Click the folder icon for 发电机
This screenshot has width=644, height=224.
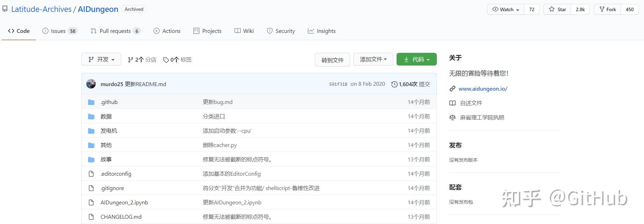coord(91,131)
